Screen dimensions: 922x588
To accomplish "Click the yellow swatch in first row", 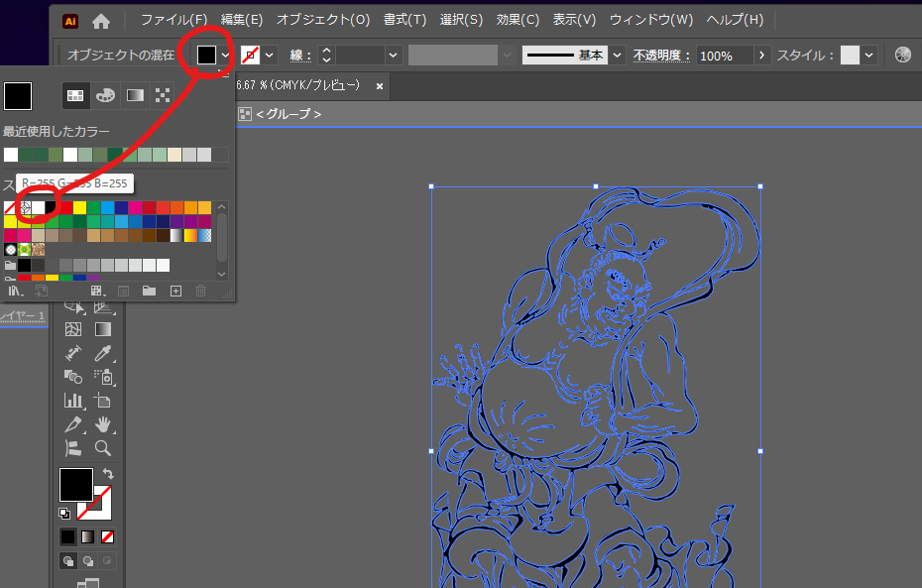I will pos(80,207).
